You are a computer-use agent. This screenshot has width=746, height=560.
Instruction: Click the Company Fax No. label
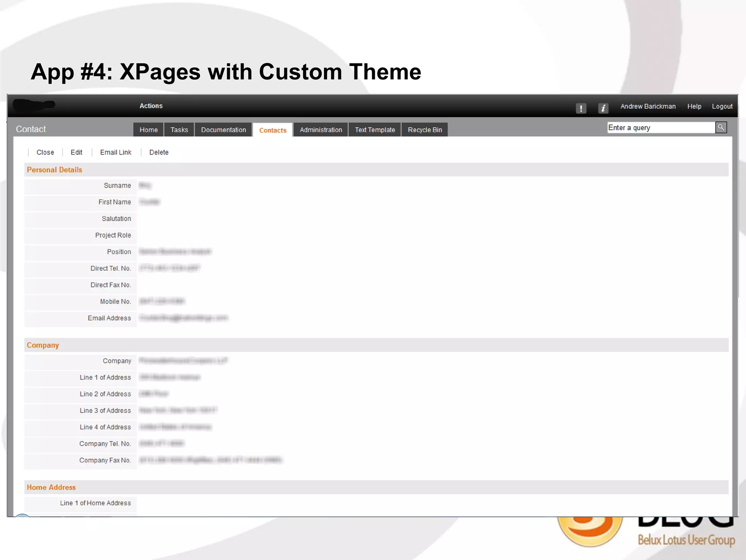105,460
